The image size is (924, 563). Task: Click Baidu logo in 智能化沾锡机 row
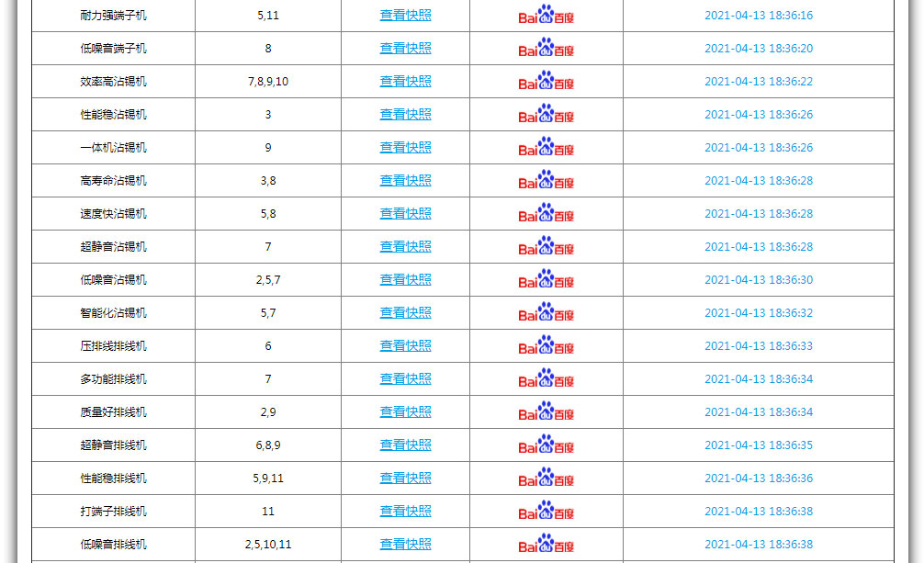tap(547, 312)
